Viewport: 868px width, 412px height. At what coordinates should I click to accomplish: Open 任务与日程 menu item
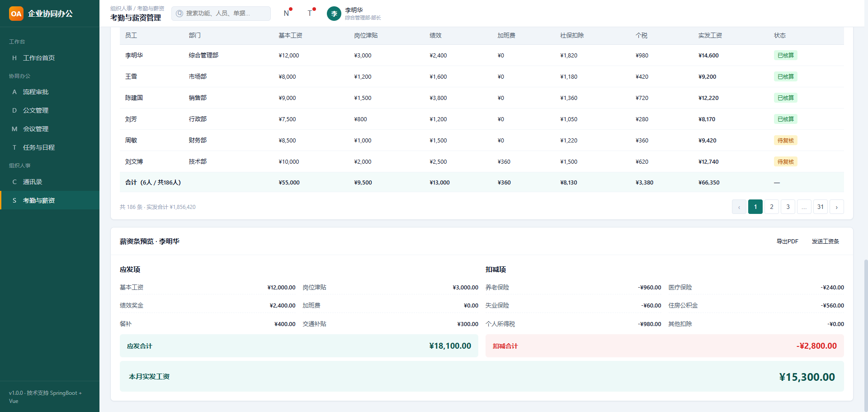pos(50,147)
